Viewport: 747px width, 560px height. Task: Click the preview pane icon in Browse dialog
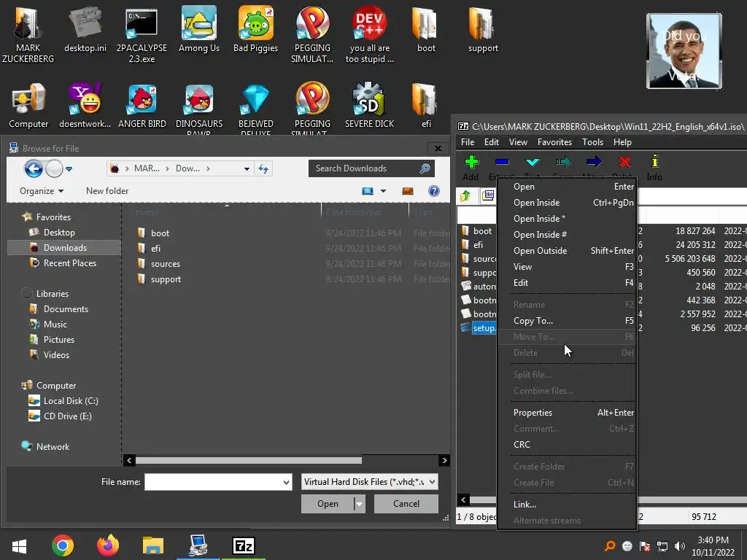pyautogui.click(x=408, y=191)
